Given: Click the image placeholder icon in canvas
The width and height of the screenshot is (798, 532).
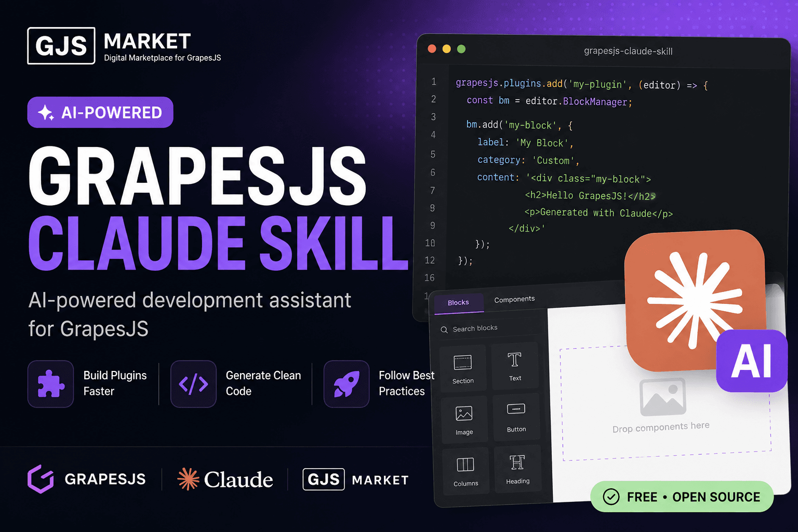Looking at the screenshot, I should (x=662, y=396).
